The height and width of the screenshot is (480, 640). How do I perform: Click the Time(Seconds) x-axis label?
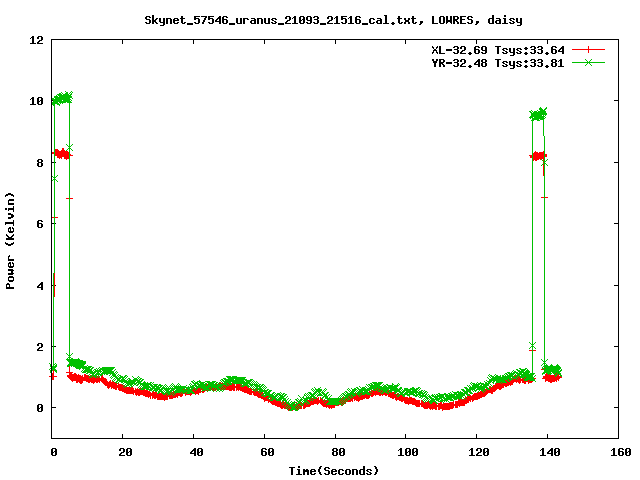[334, 471]
